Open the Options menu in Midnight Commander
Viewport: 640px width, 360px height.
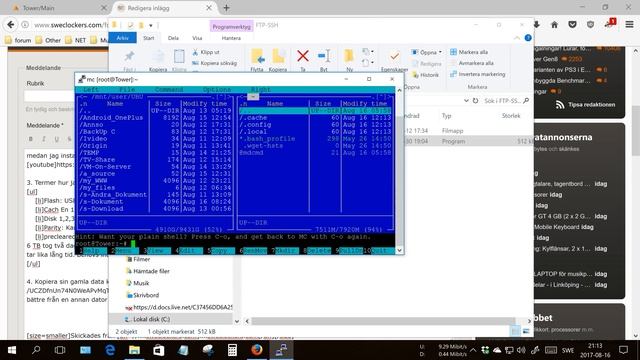(217, 89)
